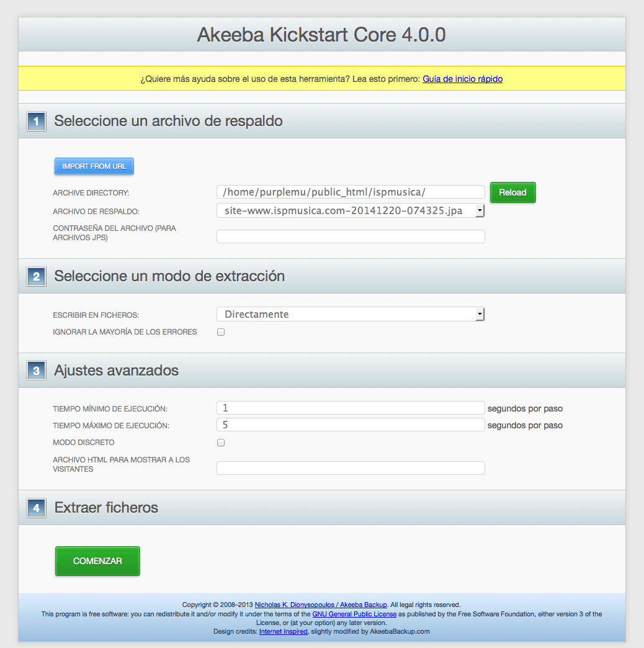Click the Tiempo mínimo de ejecución field

(x=351, y=408)
